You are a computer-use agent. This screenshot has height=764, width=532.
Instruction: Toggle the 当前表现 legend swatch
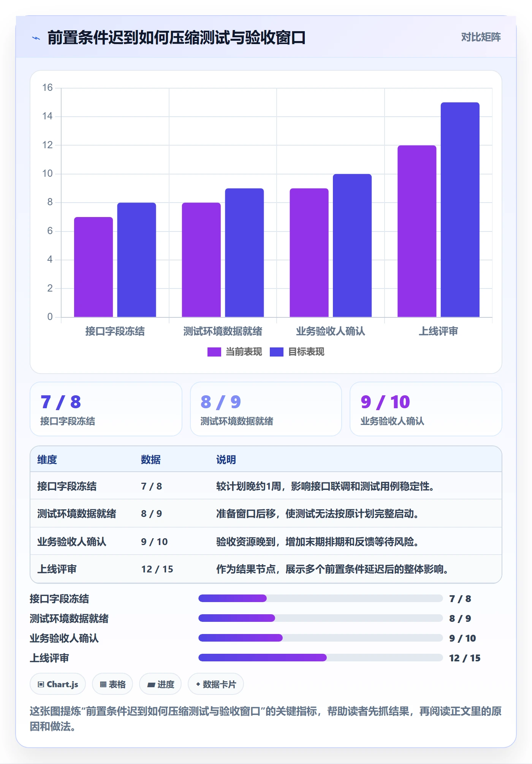click(x=214, y=352)
